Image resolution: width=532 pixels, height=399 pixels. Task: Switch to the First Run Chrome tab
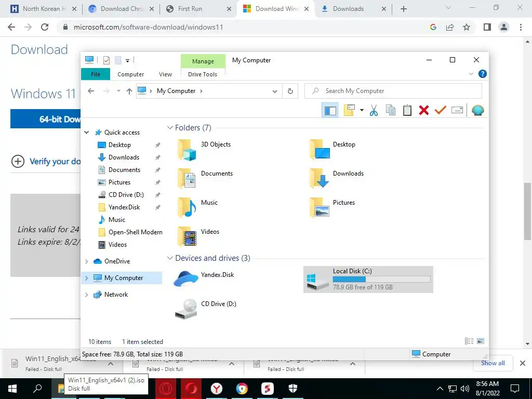198,9
